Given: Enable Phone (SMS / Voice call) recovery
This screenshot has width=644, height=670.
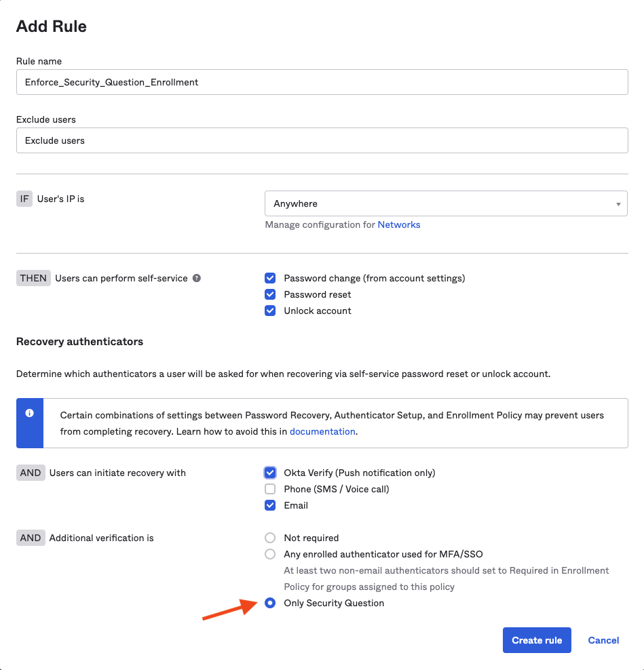Looking at the screenshot, I should click(x=270, y=489).
